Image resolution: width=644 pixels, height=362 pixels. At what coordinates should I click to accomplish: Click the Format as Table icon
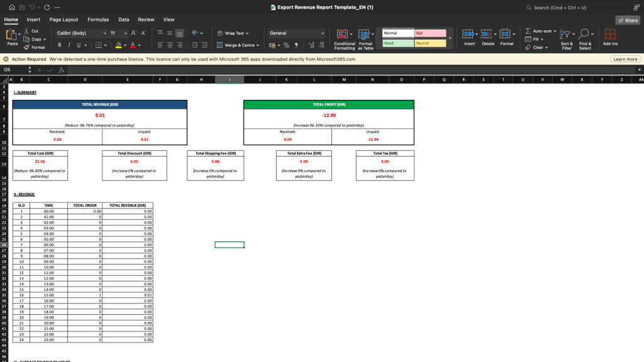point(364,35)
